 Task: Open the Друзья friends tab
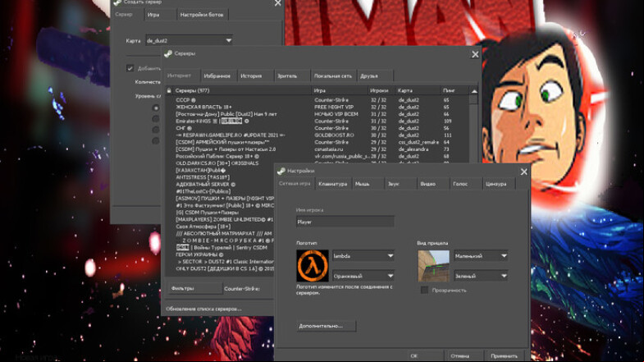375,76
